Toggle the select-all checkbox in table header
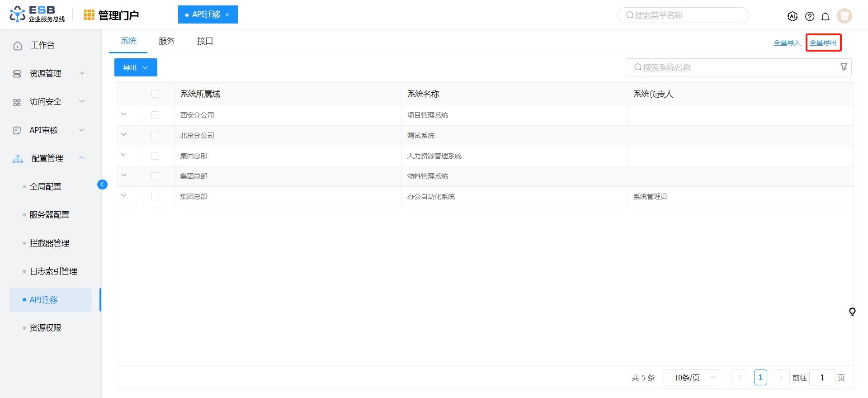 click(155, 94)
